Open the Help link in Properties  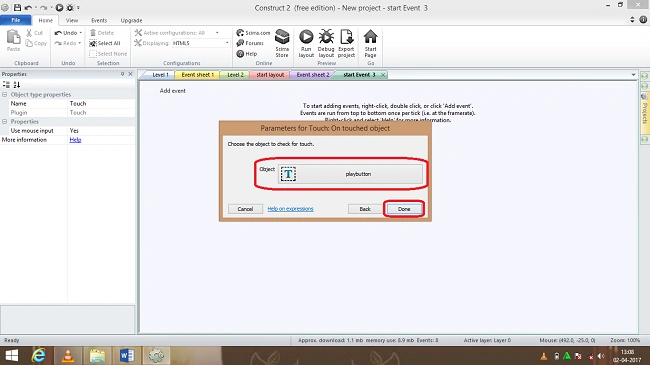click(75, 140)
